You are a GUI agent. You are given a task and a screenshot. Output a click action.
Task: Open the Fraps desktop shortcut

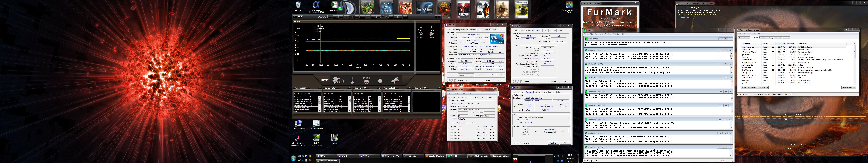[334, 138]
